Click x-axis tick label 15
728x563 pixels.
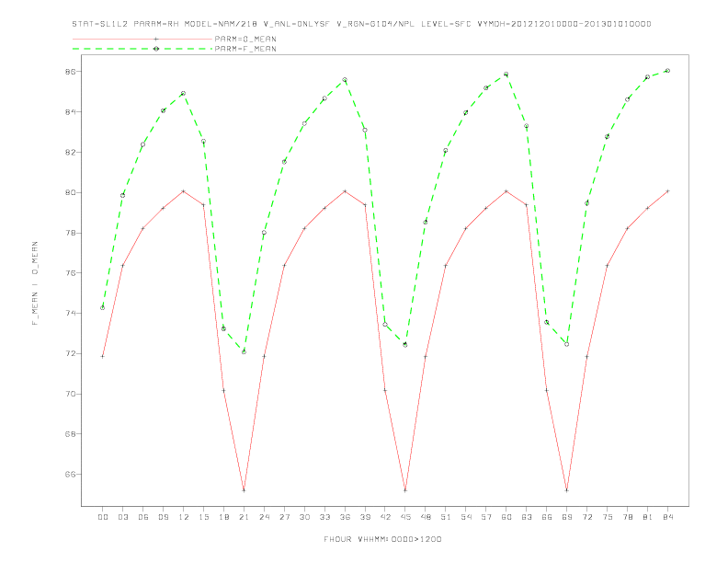point(204,517)
